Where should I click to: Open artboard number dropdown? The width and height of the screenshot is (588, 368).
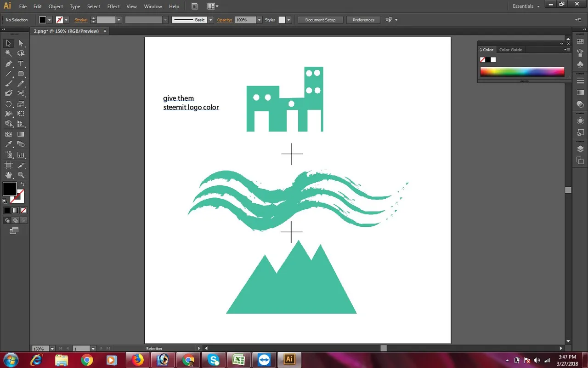(x=93, y=349)
